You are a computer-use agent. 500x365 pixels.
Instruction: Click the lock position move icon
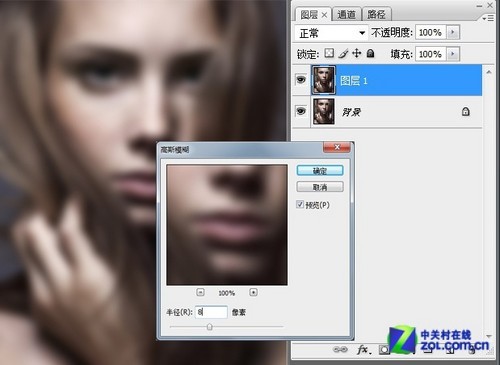click(x=357, y=53)
